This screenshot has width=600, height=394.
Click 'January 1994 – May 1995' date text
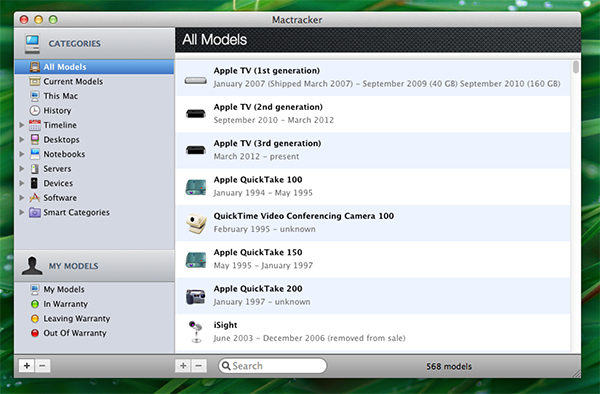click(x=263, y=193)
